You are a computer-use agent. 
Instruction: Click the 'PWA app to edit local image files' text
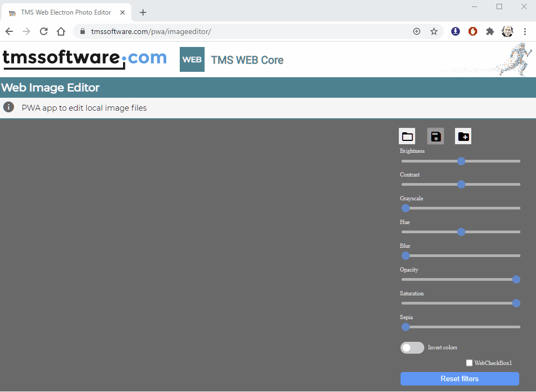click(84, 108)
